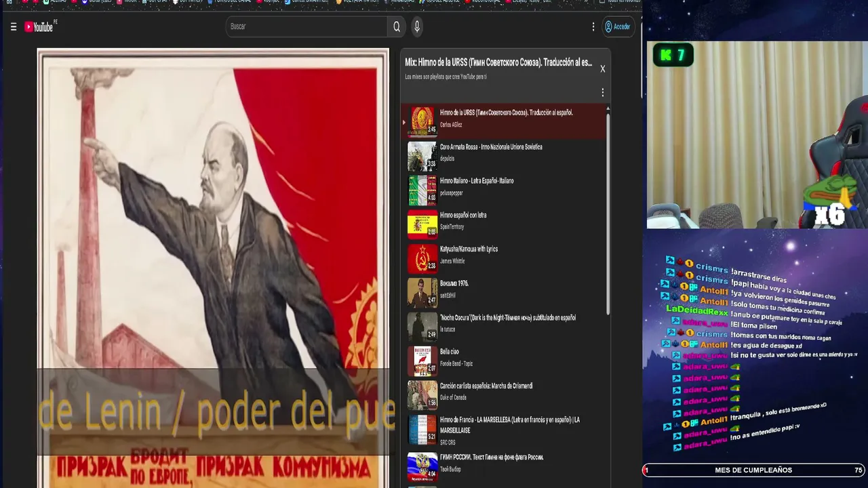Play 'Coro Armata Rossa - Inno Nazionale Unione Sovietica'
This screenshot has height=488, width=868.
(491, 146)
